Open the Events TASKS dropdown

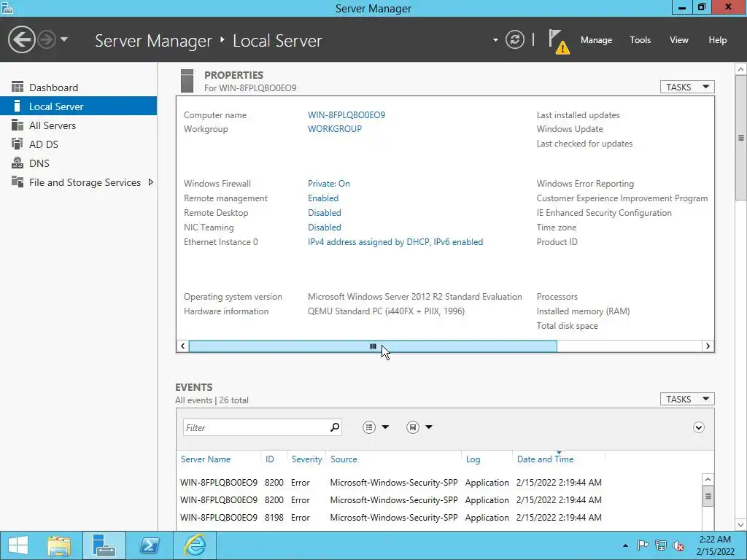click(x=687, y=399)
